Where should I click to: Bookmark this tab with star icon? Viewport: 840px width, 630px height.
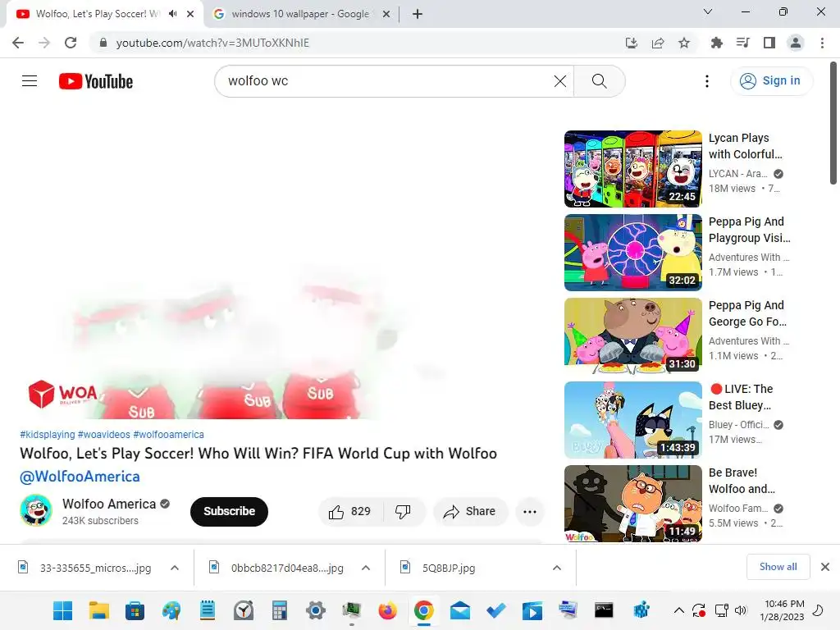684,43
